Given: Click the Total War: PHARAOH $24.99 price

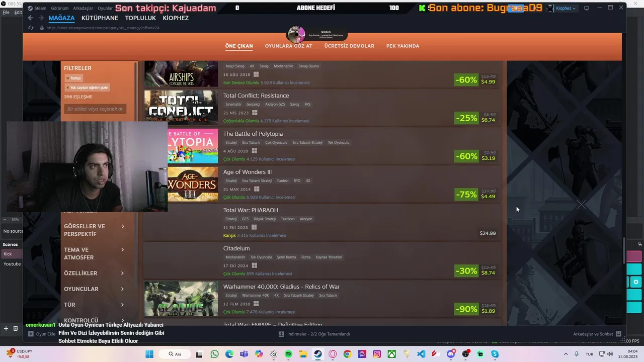Looking at the screenshot, I should [488, 233].
